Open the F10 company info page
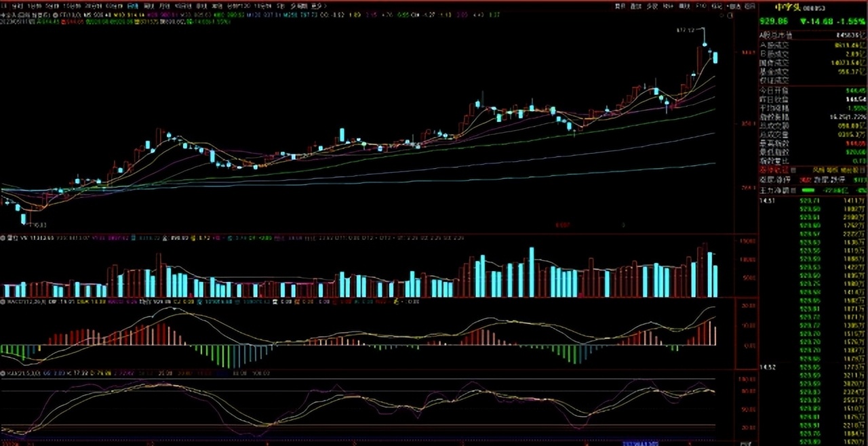This screenshot has height=446, width=868. (702, 5)
